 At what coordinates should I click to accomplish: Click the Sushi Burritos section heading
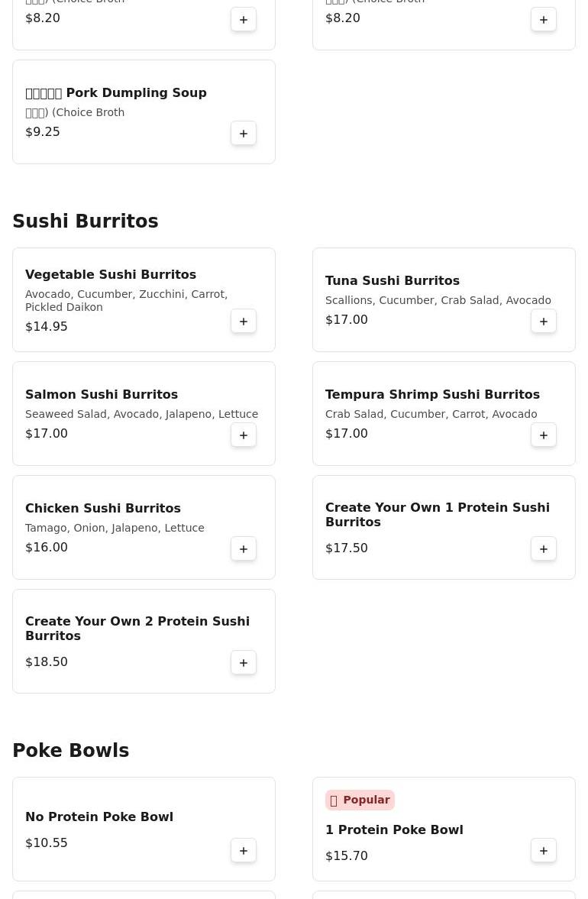pyautogui.click(x=86, y=221)
